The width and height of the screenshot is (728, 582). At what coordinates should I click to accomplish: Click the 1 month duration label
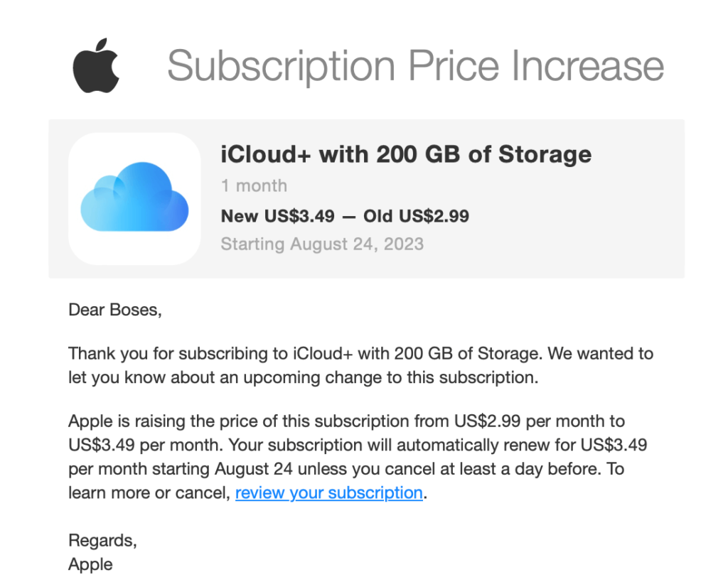pos(254,185)
